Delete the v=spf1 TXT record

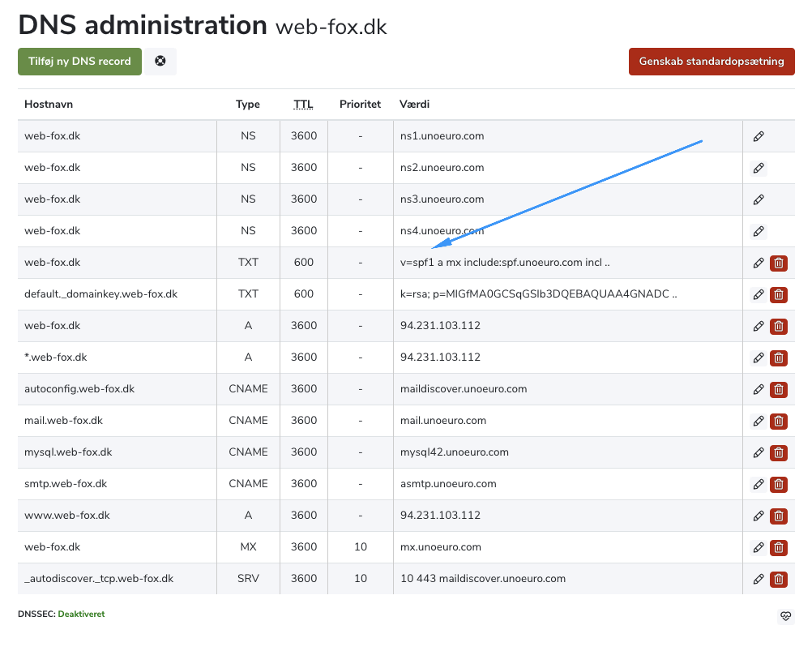pyautogui.click(x=779, y=263)
